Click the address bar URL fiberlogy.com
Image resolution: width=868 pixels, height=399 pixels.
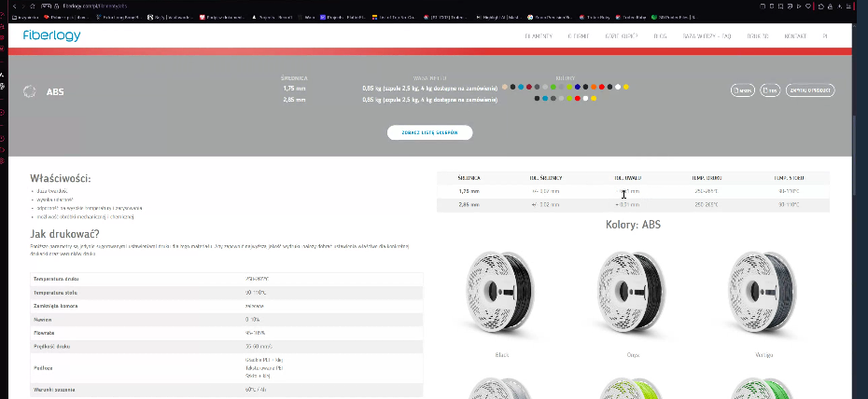click(94, 7)
